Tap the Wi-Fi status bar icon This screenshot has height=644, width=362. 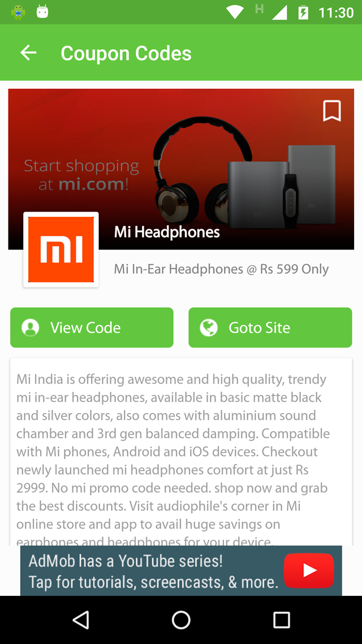(235, 12)
